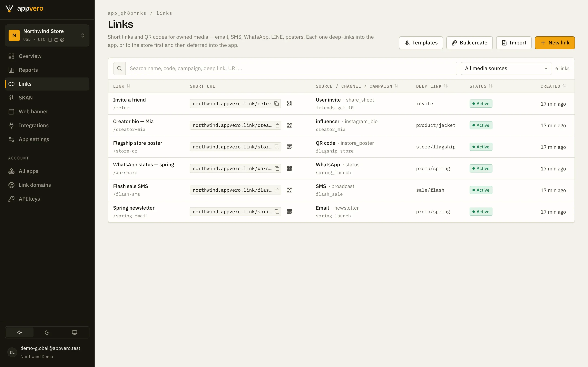Switch to light theme
Viewport: 588px width, 367px height.
pyautogui.click(x=20, y=333)
